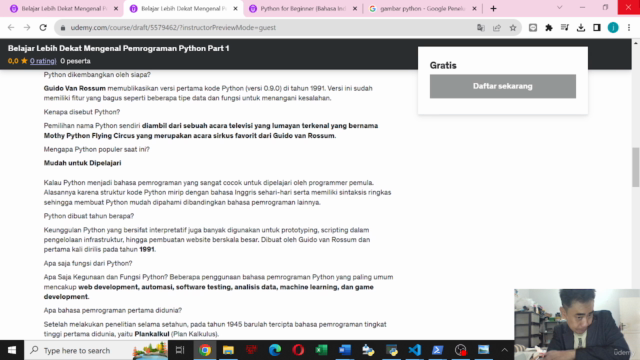Open Opera browser on the taskbar
Screen dimensions: 640x360
click(298, 350)
